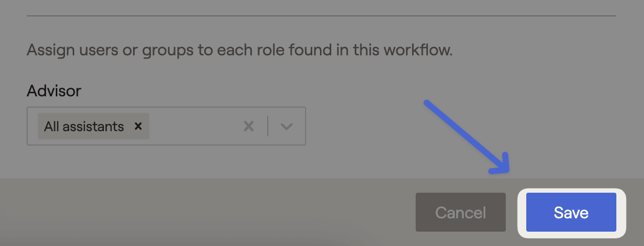
Task: Click the Assign users or groups instruction text
Action: click(240, 51)
